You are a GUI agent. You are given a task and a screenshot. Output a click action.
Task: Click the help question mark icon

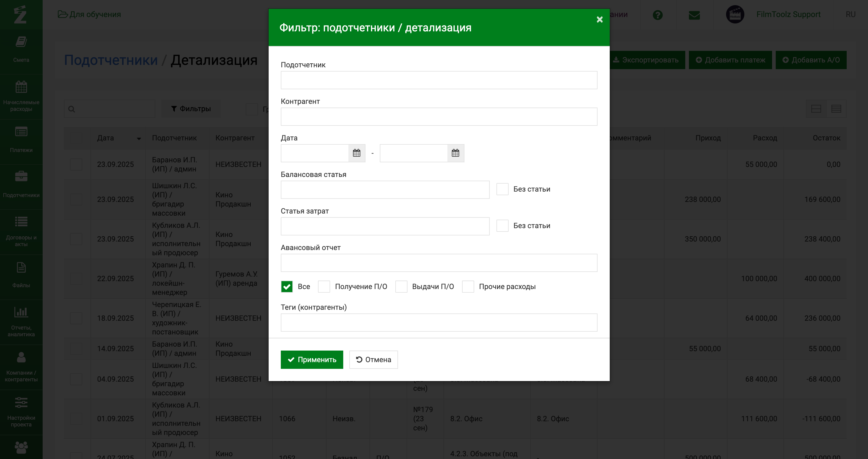658,15
